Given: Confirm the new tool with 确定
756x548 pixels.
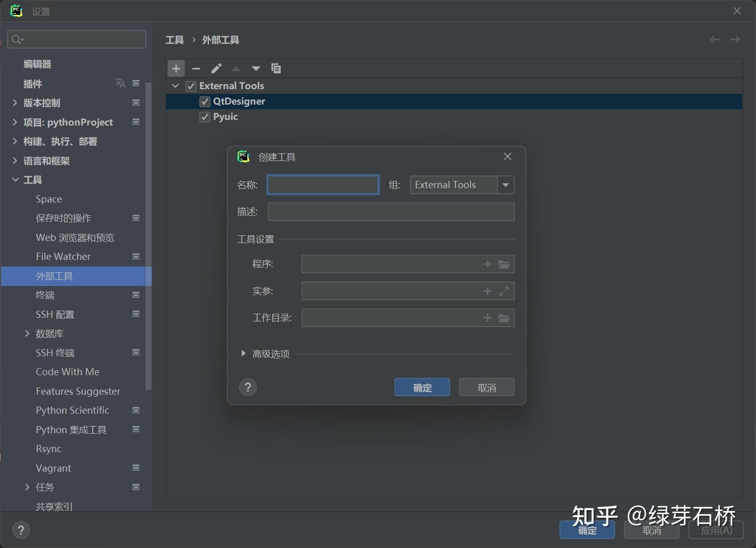Looking at the screenshot, I should [422, 387].
